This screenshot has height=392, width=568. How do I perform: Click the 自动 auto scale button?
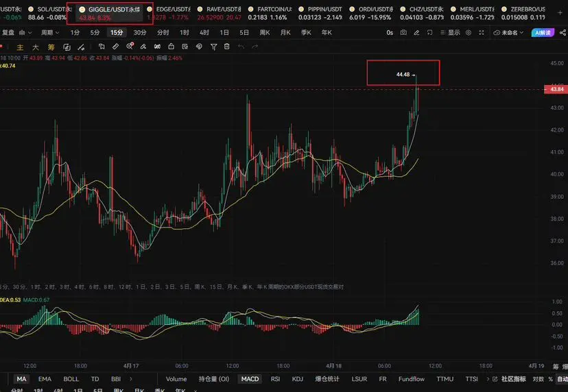[563, 379]
